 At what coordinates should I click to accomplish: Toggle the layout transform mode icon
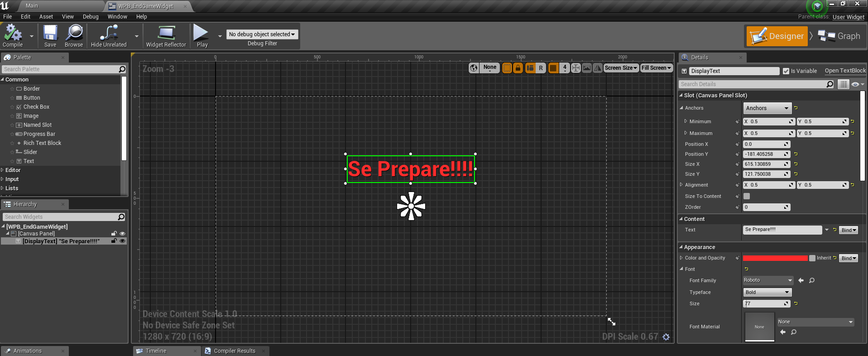(x=530, y=68)
